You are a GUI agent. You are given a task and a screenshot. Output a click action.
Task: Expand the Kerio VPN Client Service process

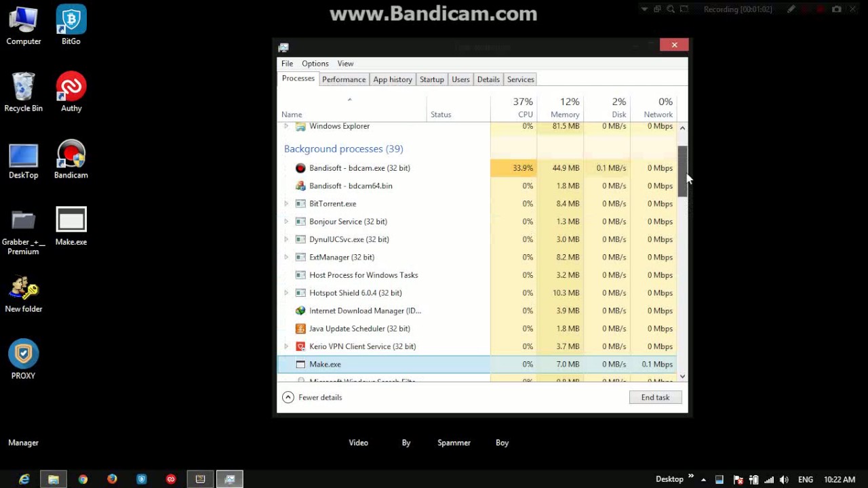(285, 346)
